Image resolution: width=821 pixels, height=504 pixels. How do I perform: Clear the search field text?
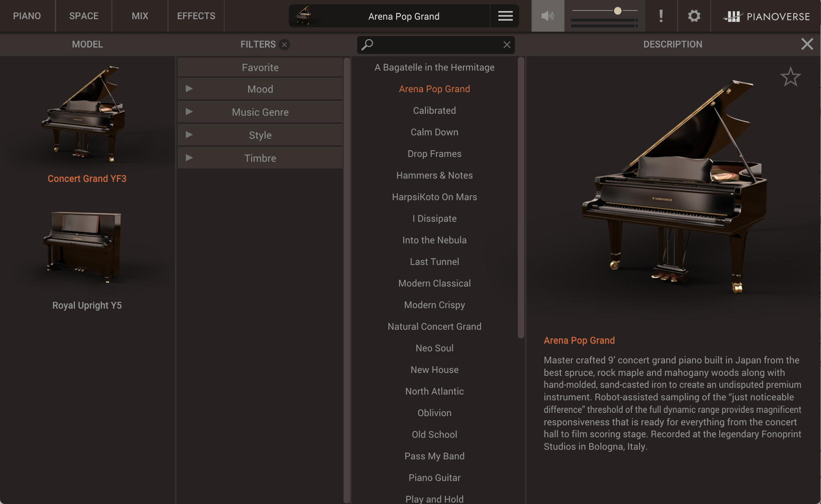coord(507,45)
